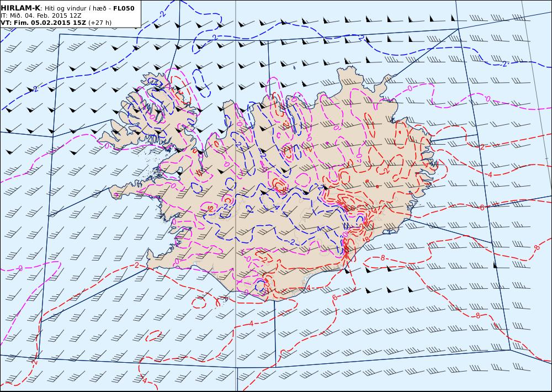Select the FL050 flight level label
Image resolution: width=552 pixels, height=392 pixels.
coord(124,8)
